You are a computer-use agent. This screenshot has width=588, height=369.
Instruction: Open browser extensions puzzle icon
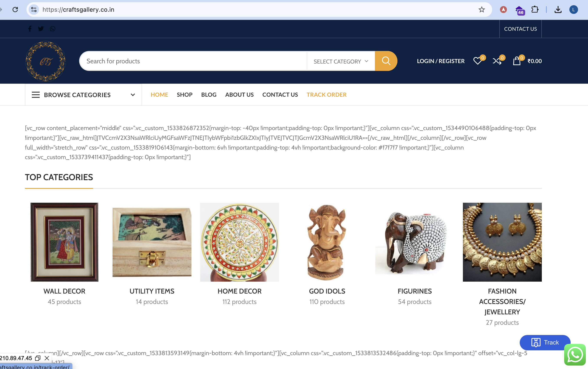tap(535, 10)
